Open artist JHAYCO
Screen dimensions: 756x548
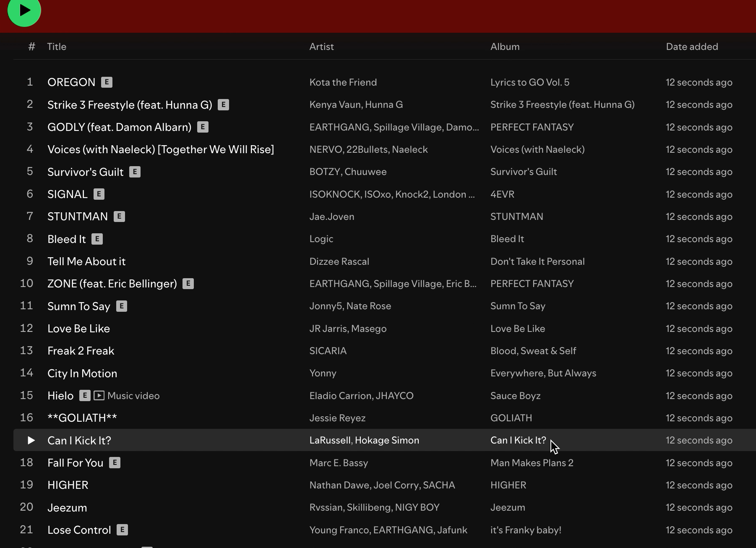pos(395,396)
